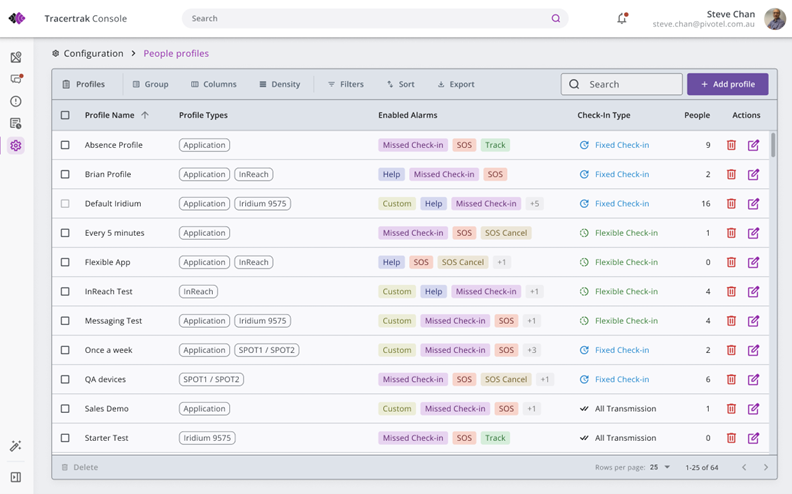Delete the Absence Profile row with trash icon
The height and width of the screenshot is (494, 792).
(731, 145)
